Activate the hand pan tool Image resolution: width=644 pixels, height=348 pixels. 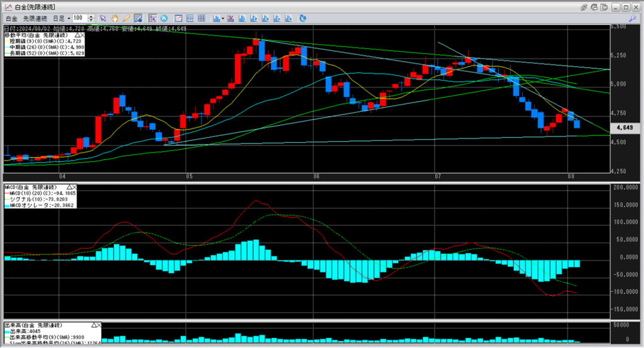click(115, 18)
